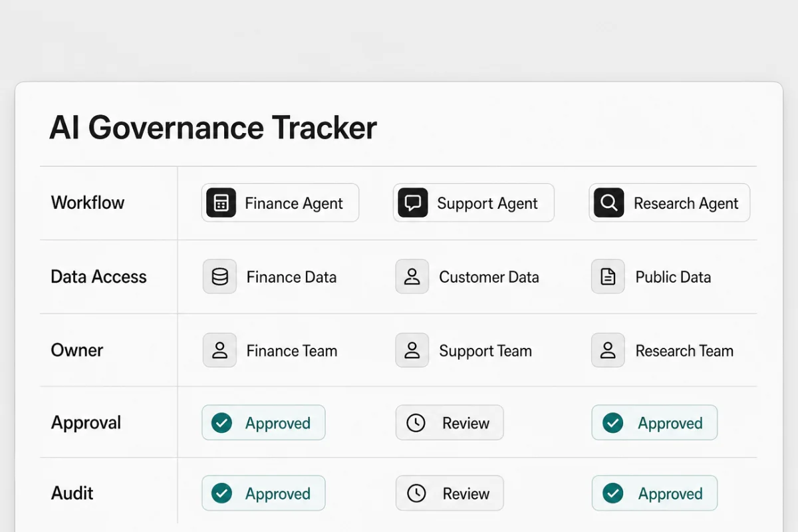The height and width of the screenshot is (532, 798).
Task: Click checkmark icon in Research Approval row
Action: 612,423
